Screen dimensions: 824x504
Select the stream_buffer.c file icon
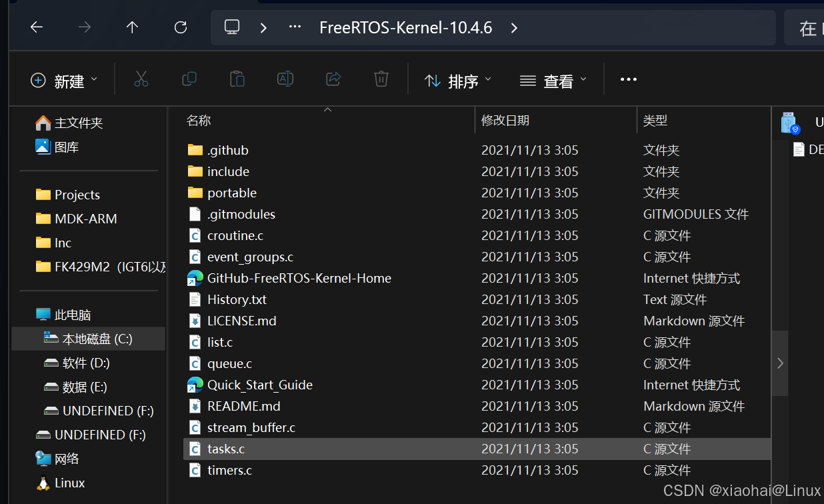click(195, 427)
